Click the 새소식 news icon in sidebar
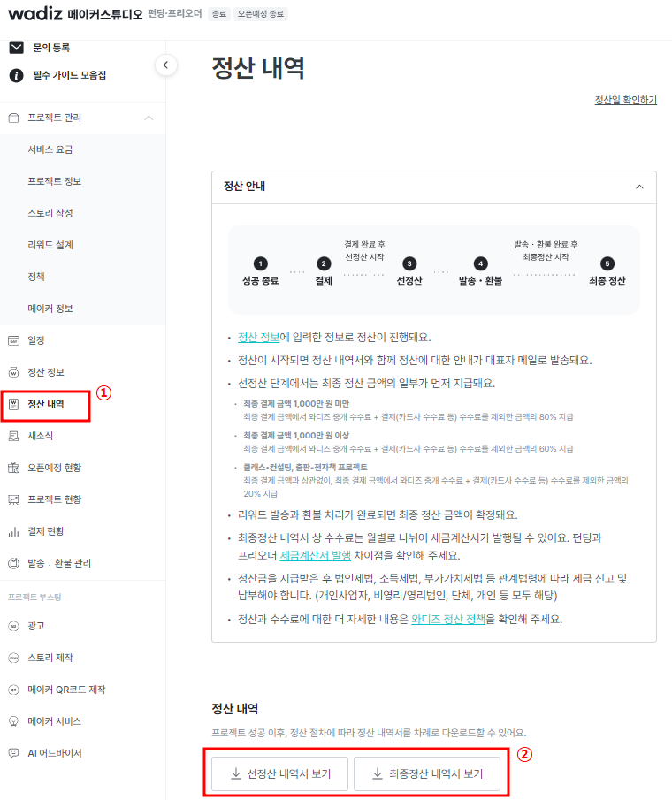This screenshot has width=672, height=800. point(13,436)
